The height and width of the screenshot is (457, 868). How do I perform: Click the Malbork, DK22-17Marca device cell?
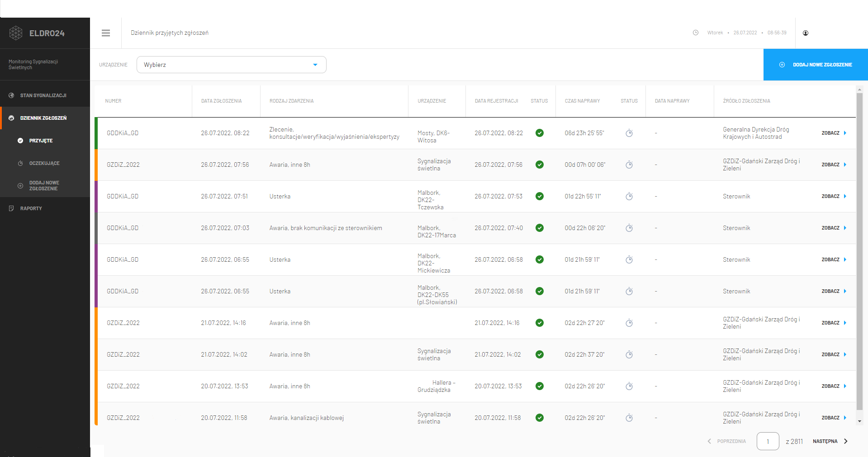click(x=436, y=231)
